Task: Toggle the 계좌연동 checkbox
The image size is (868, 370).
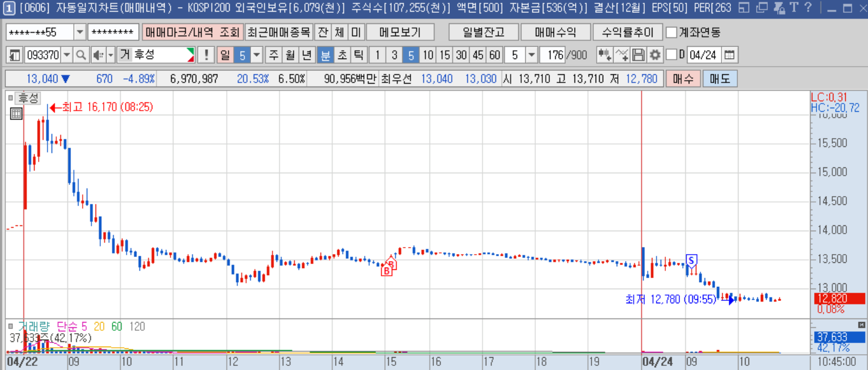Action: pyautogui.click(x=672, y=32)
